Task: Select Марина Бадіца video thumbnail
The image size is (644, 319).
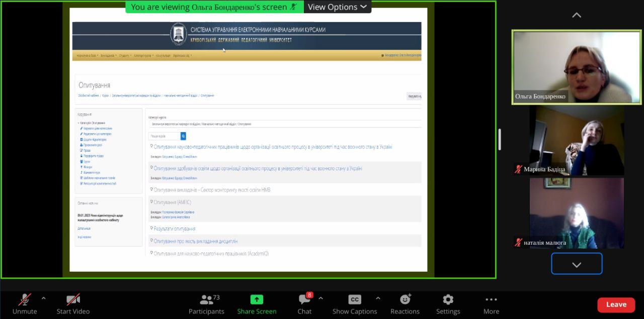Action: coord(577,141)
